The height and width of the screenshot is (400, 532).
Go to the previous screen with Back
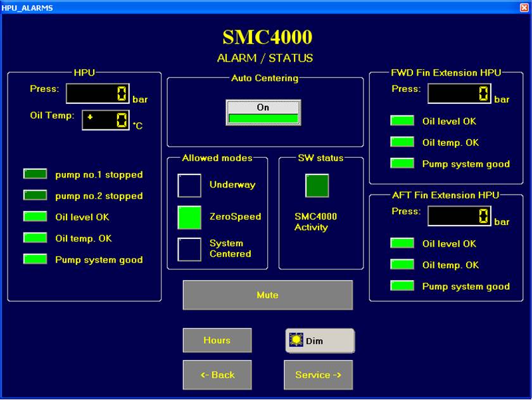217,375
